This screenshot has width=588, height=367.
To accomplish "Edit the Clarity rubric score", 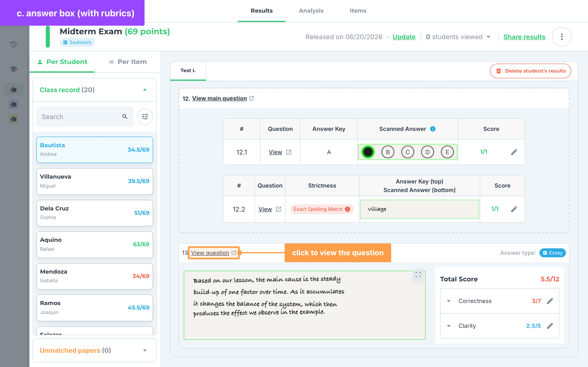I will 550,326.
